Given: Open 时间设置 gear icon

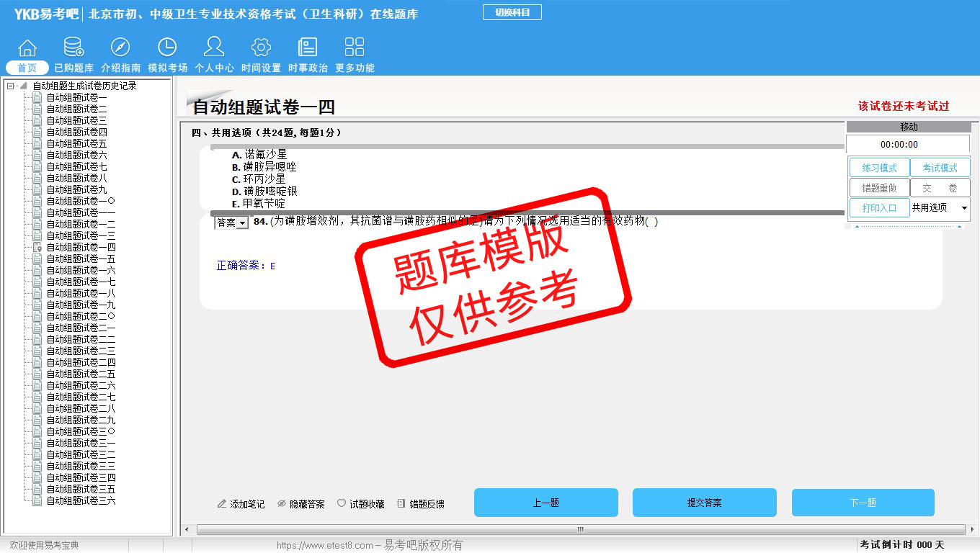Looking at the screenshot, I should 261,48.
